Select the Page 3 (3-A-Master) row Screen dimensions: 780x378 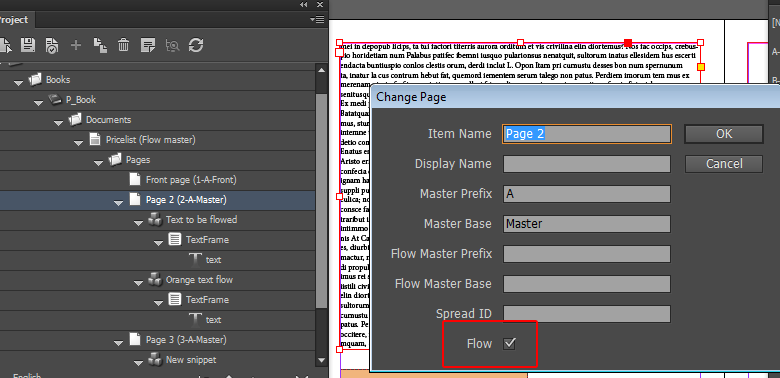tap(158, 340)
